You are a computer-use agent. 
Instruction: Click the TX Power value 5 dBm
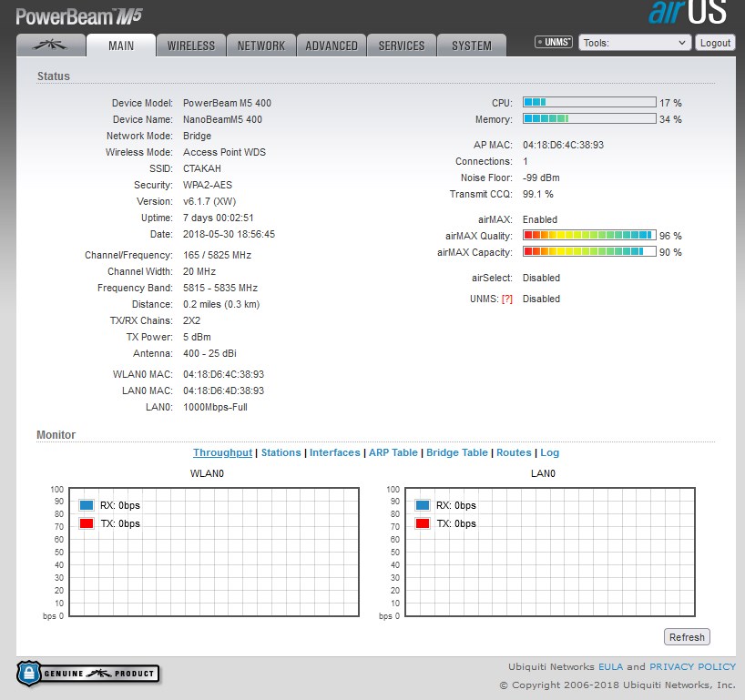[197, 337]
